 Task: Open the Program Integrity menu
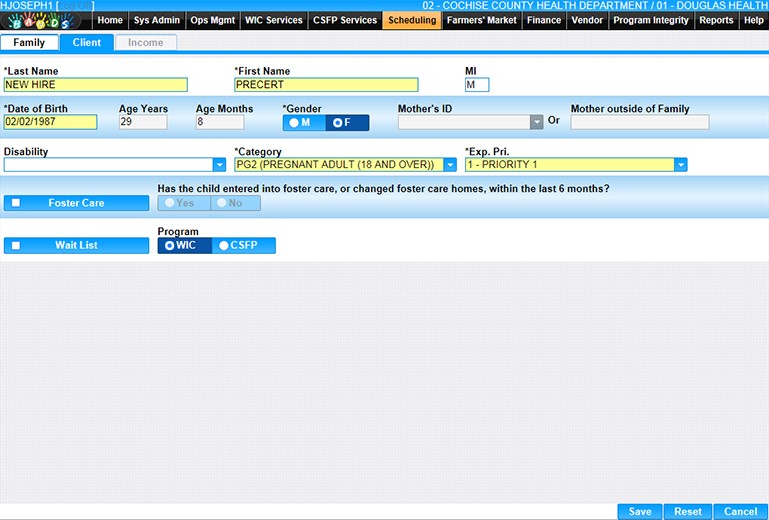652,20
